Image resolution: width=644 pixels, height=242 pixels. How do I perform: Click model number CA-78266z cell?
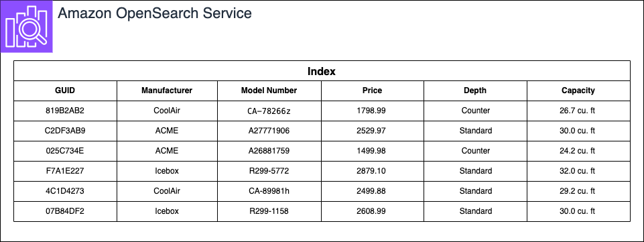click(x=269, y=111)
